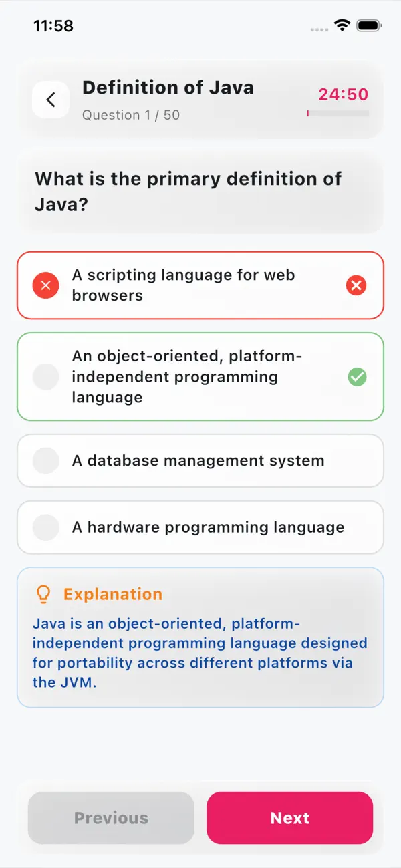This screenshot has height=868, width=401.
Task: Expand the Explanation panel
Action: pyautogui.click(x=200, y=637)
